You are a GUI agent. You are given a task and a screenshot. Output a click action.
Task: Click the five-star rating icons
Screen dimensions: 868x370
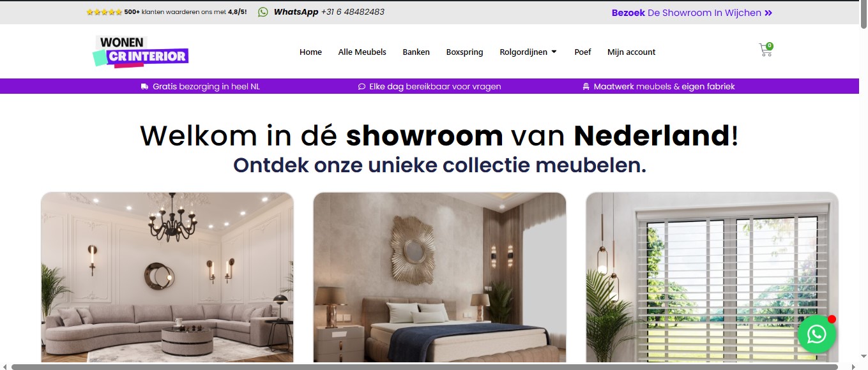[x=104, y=12]
